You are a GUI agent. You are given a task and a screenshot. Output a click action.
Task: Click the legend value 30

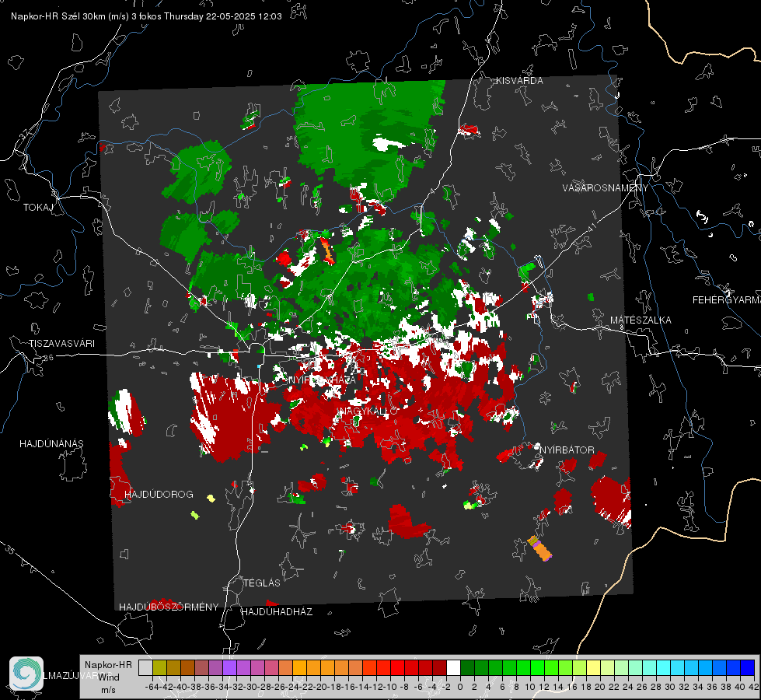pyautogui.click(x=670, y=687)
